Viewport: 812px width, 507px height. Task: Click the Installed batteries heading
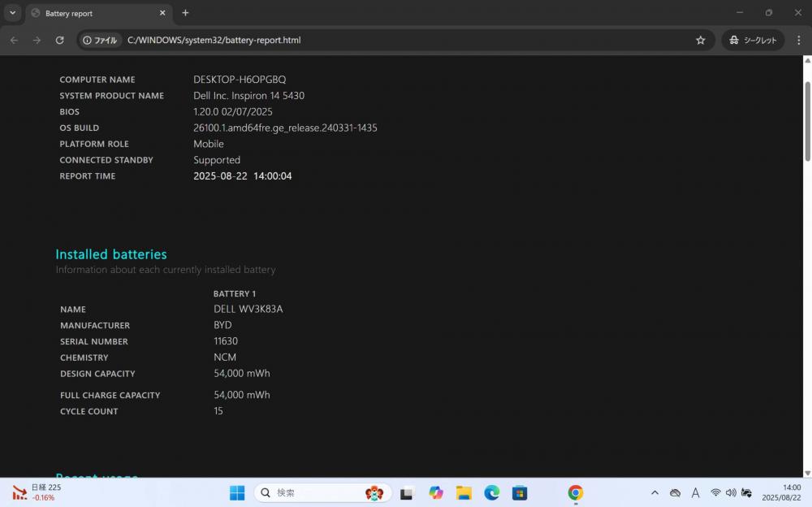tap(111, 254)
